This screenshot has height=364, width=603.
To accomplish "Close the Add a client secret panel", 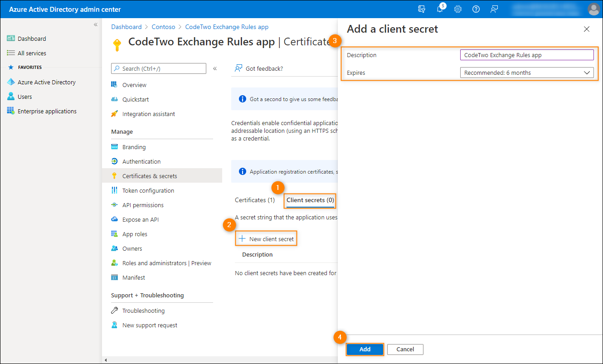I will [x=587, y=29].
